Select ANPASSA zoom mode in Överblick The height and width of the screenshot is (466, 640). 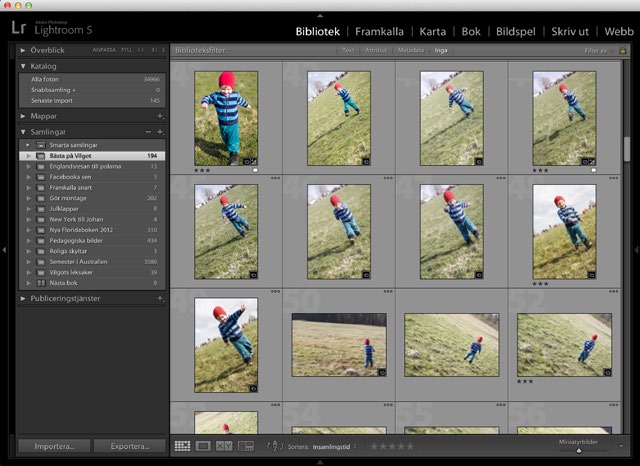tap(104, 50)
